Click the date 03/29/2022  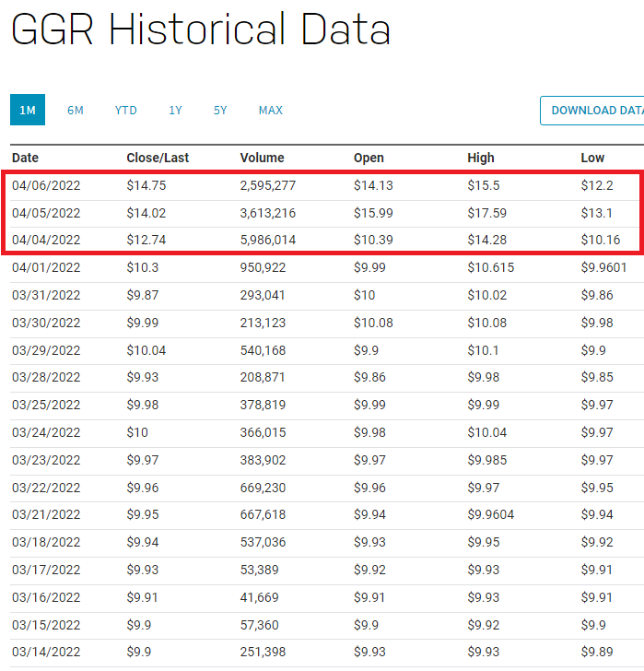[x=46, y=350]
